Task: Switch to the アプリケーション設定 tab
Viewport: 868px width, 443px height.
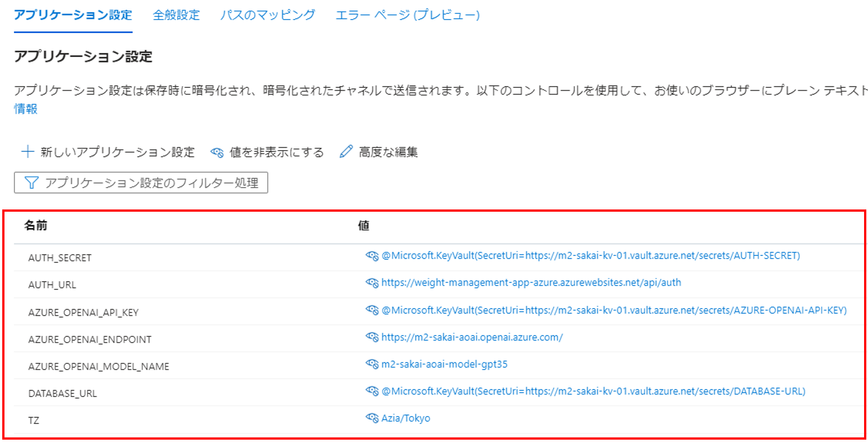Action: [73, 15]
